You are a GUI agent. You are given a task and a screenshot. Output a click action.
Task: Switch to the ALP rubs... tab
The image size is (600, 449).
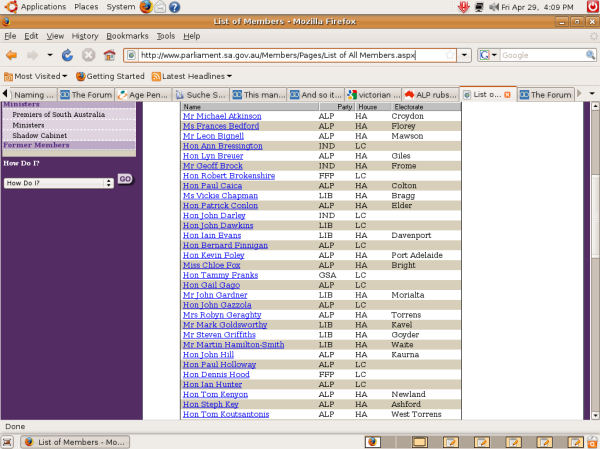[430, 95]
